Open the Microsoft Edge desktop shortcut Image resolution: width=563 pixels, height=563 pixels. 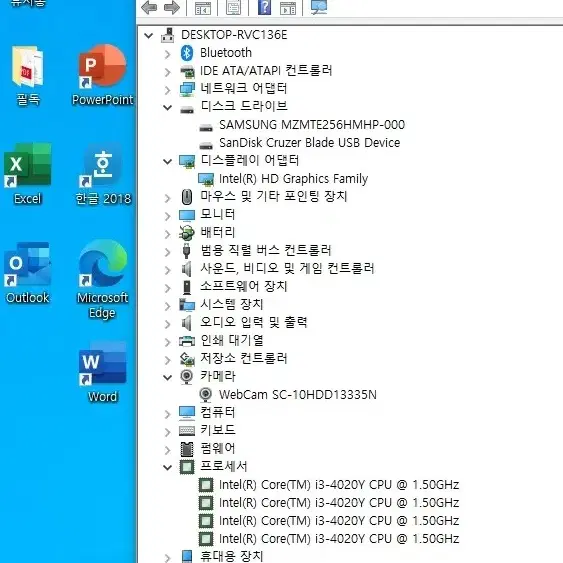click(x=103, y=279)
